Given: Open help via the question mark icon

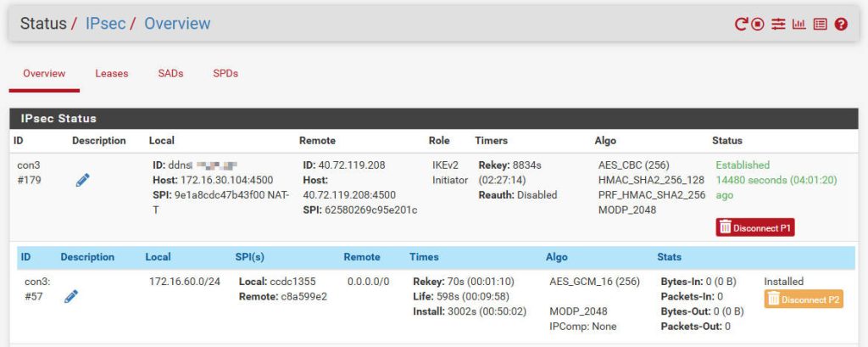Looking at the screenshot, I should click(x=842, y=25).
